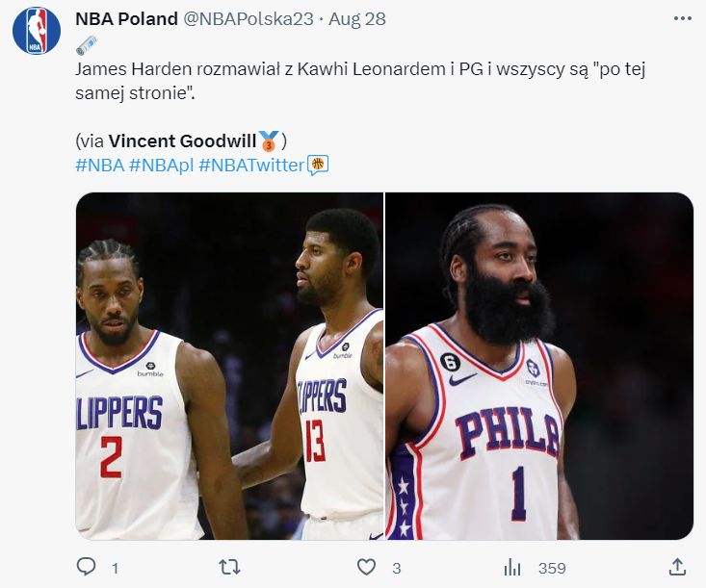This screenshot has height=588, width=706.
Task: Click the reply count number 1
Action: click(115, 569)
